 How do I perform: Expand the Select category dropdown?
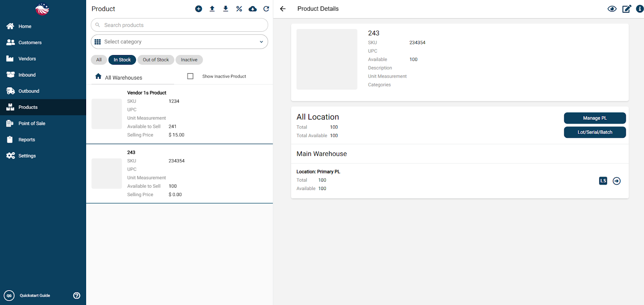[x=180, y=42]
